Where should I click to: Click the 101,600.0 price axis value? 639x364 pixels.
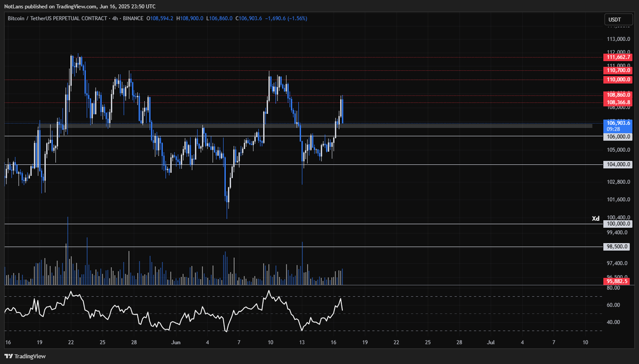(618, 200)
